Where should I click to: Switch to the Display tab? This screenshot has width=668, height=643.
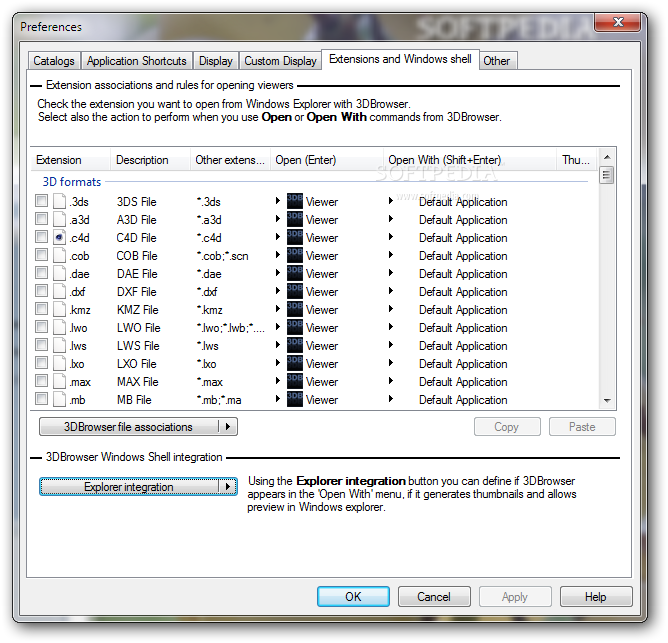[x=216, y=61]
